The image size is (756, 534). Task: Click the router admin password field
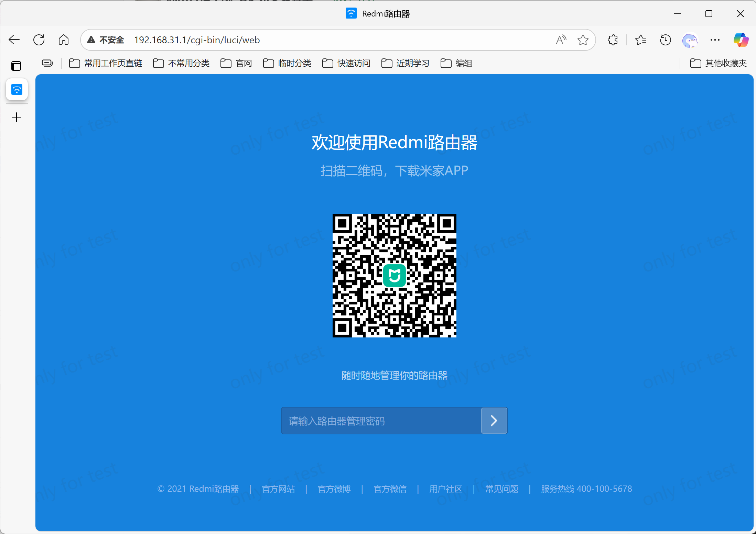click(x=381, y=421)
